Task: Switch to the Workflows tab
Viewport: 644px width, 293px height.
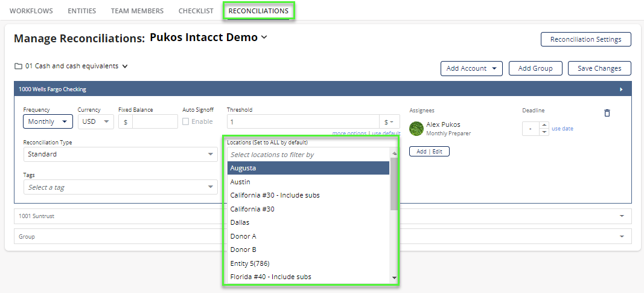Action: coord(31,11)
